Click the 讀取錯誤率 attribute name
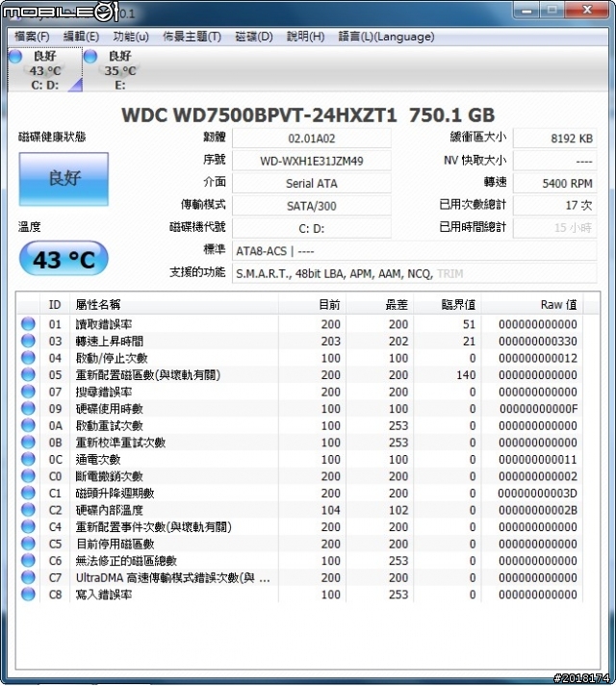 [x=104, y=324]
